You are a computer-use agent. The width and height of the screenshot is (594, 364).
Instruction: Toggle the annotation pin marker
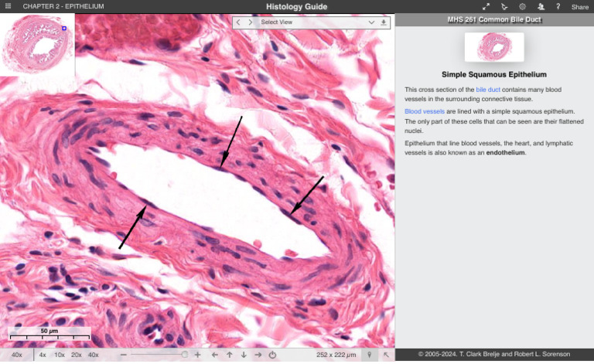370,355
